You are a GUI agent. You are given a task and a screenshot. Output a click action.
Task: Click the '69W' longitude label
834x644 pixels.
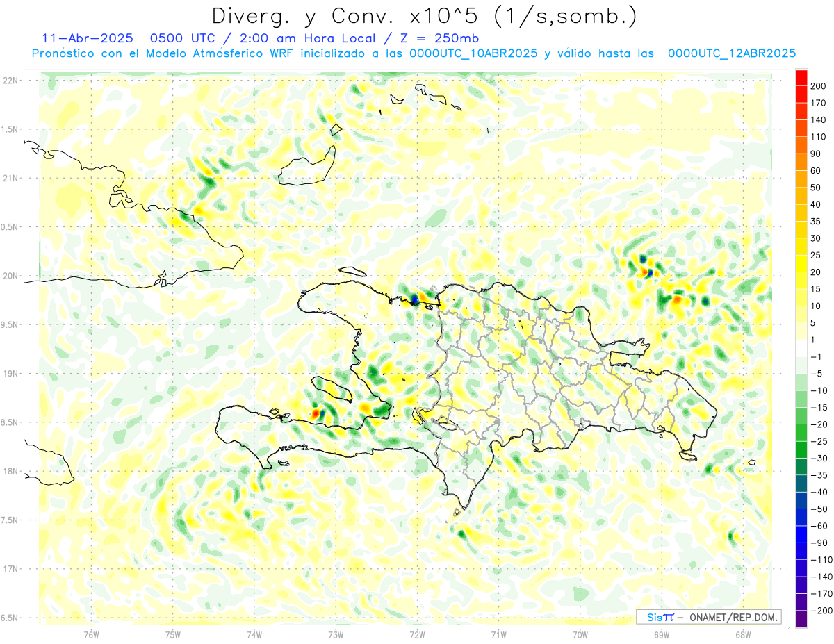coord(662,634)
